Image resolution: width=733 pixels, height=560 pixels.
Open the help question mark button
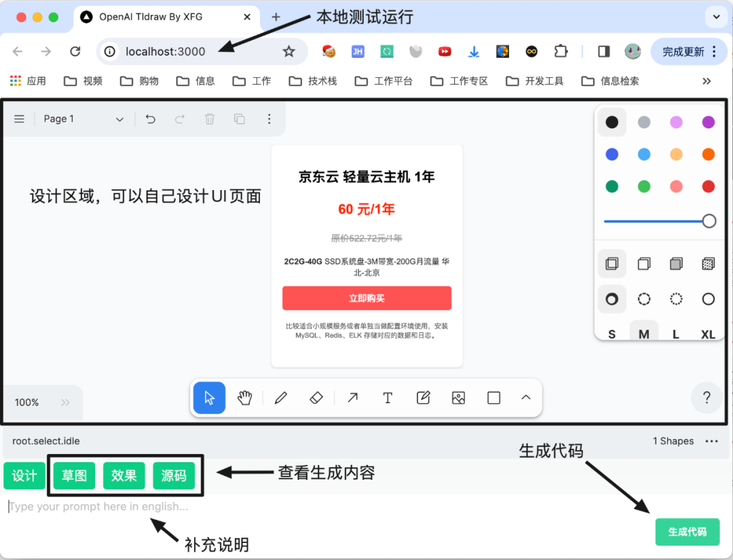click(x=707, y=398)
